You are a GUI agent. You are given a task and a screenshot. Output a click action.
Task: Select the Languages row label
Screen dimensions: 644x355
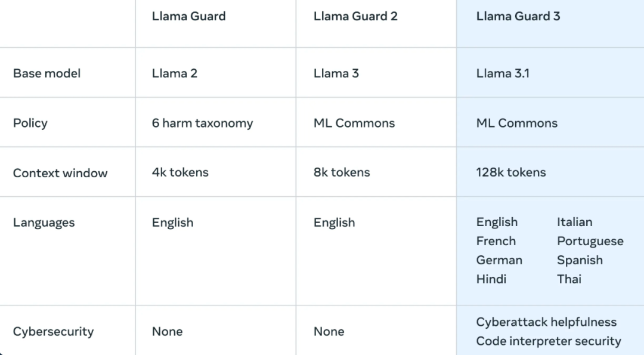tap(44, 223)
